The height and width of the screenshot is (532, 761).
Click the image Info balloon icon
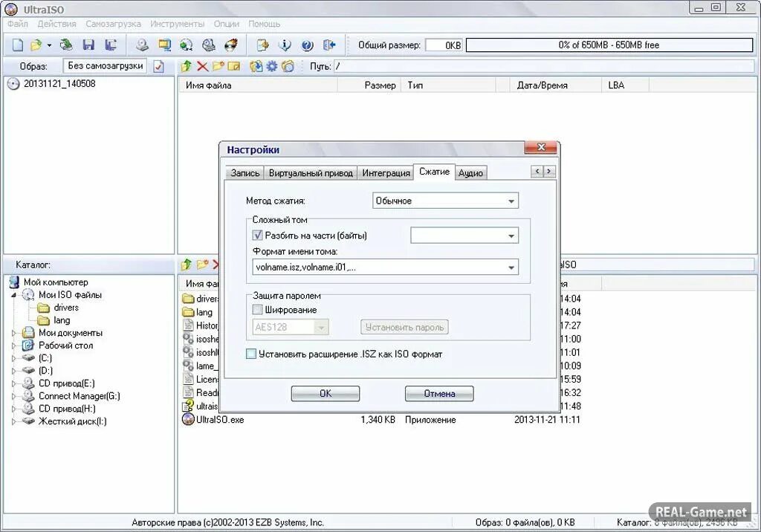coord(285,45)
